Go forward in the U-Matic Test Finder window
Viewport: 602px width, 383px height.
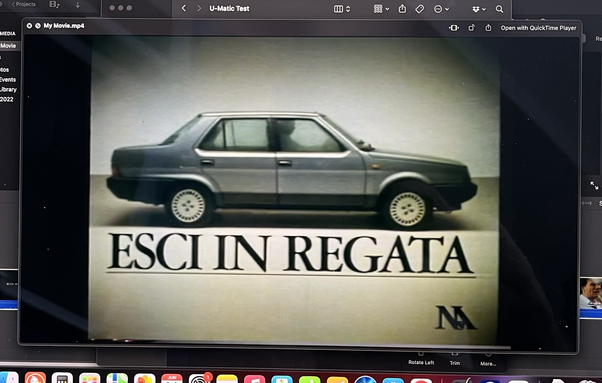(199, 8)
